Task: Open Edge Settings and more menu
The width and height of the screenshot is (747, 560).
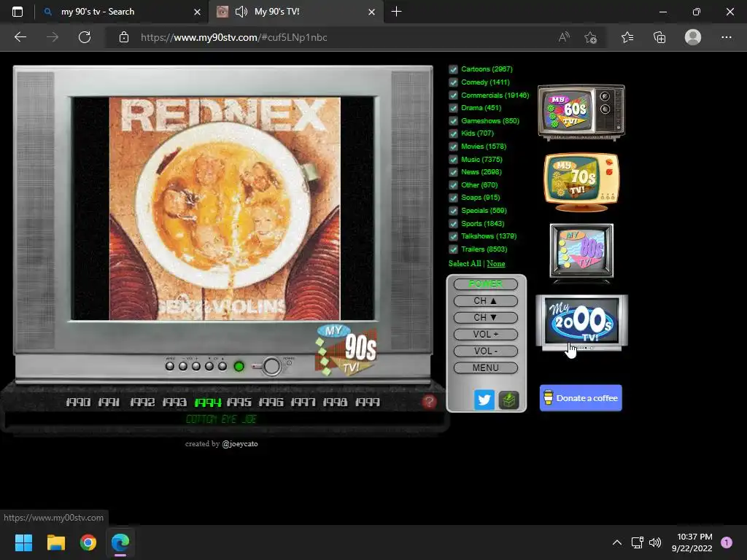Action: pyautogui.click(x=726, y=37)
